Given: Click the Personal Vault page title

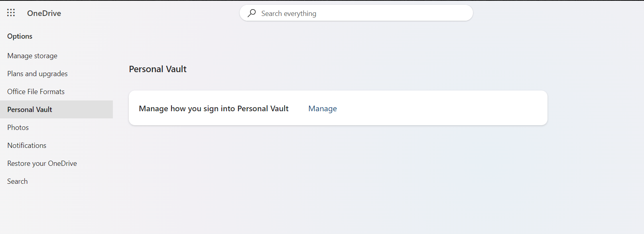Looking at the screenshot, I should [x=158, y=69].
